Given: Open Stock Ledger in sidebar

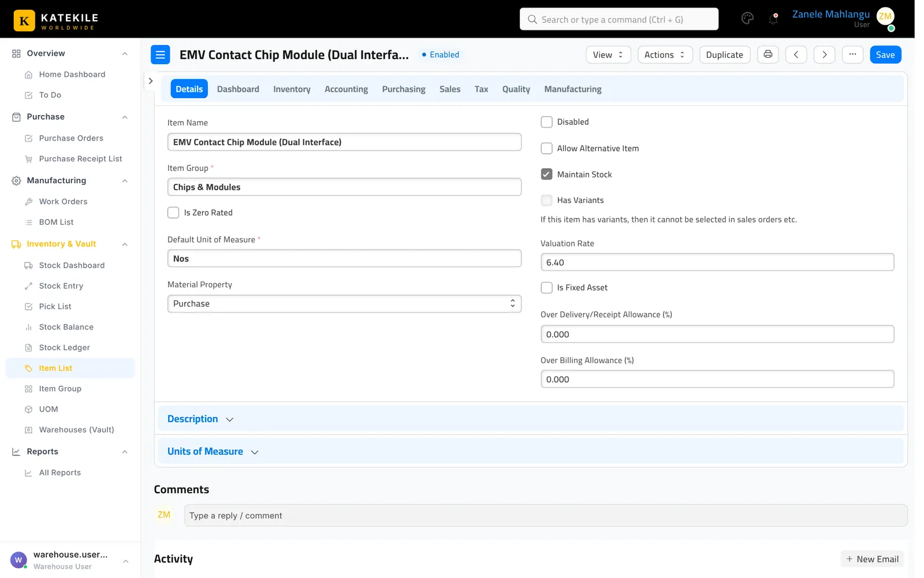Looking at the screenshot, I should (65, 347).
